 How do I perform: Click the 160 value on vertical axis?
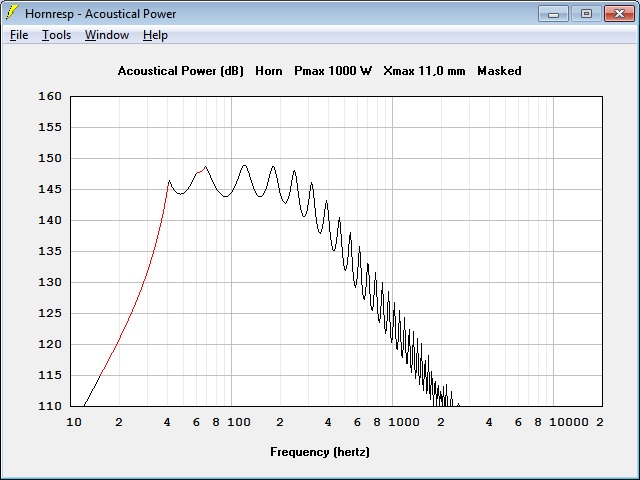(50, 96)
